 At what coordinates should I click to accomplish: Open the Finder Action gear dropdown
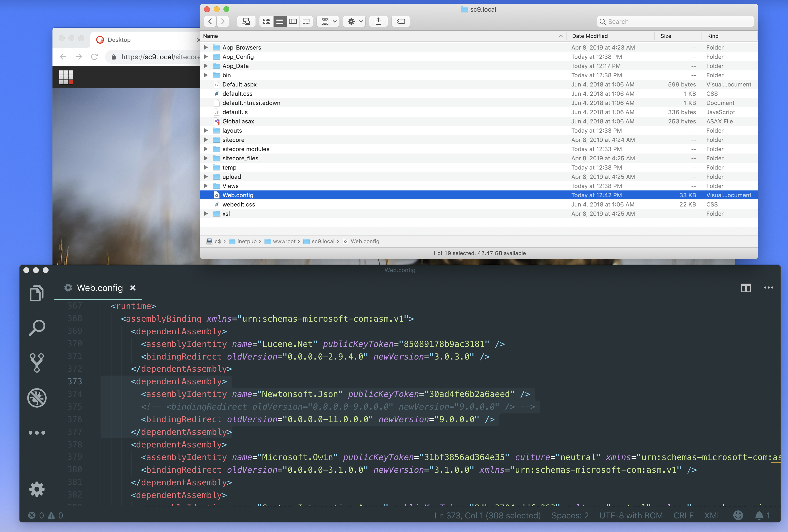[354, 21]
